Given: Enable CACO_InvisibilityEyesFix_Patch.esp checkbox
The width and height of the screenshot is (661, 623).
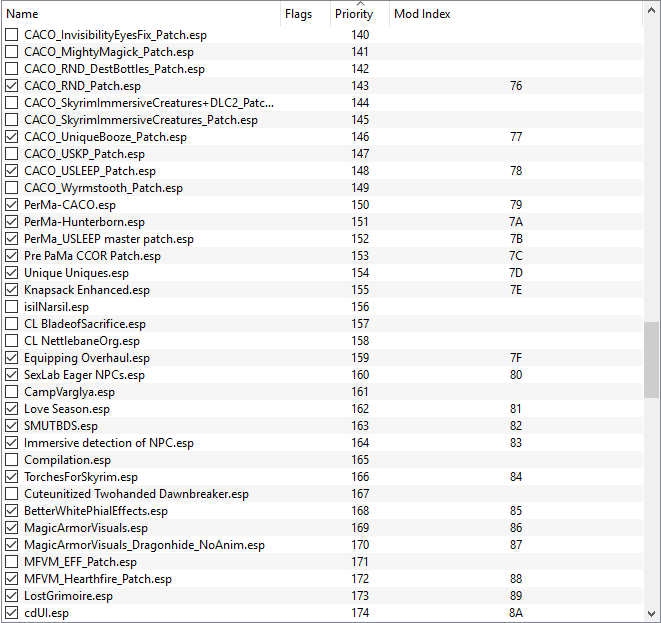Looking at the screenshot, I should point(12,35).
